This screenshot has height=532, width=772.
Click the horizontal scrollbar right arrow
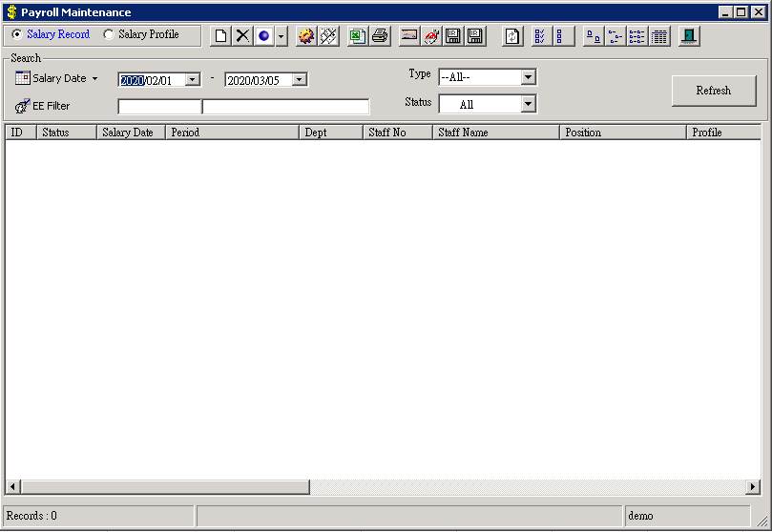point(753,487)
